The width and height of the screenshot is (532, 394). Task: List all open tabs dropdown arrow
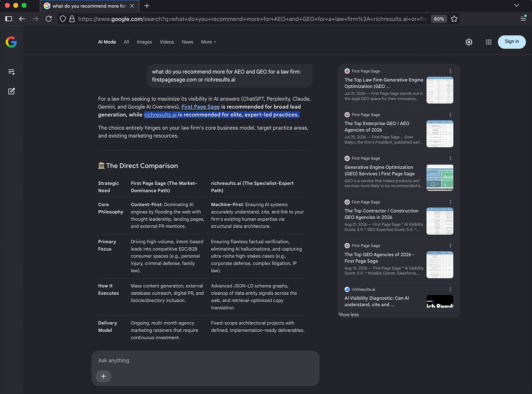coord(516,5)
